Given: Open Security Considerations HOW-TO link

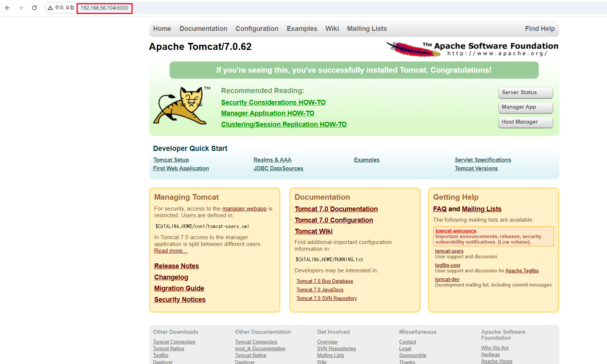Looking at the screenshot, I should (273, 102).
